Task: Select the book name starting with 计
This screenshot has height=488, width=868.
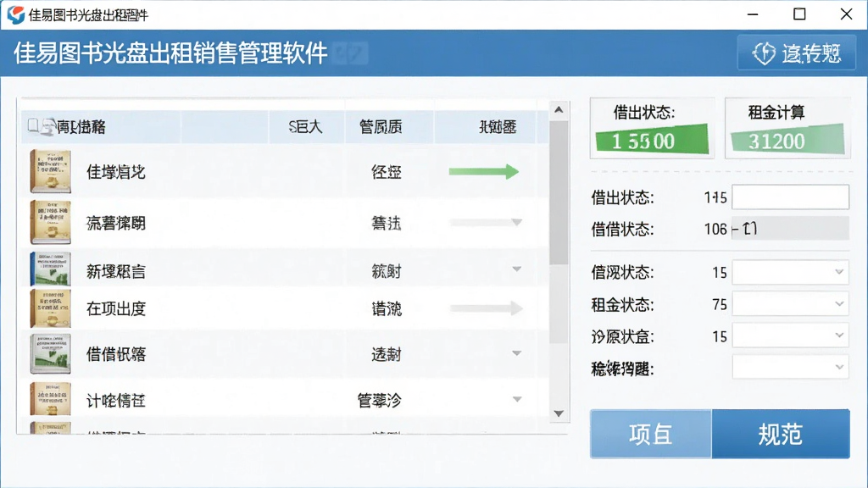Action: tap(115, 400)
